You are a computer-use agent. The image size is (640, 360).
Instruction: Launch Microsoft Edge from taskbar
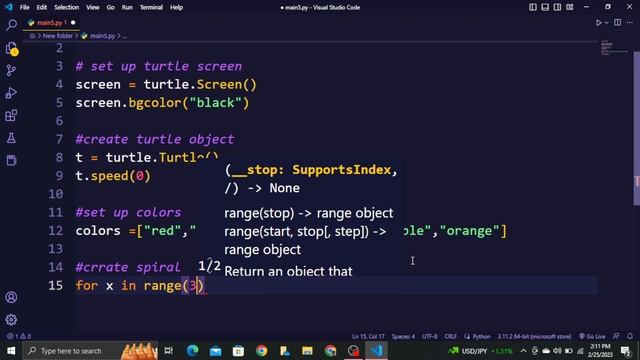[192, 351]
